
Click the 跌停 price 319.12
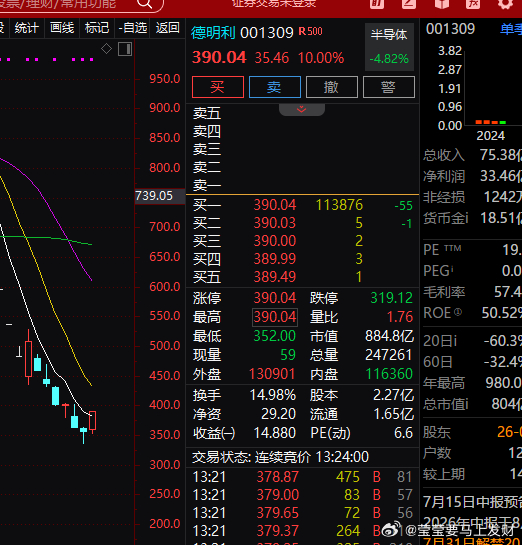point(391,298)
